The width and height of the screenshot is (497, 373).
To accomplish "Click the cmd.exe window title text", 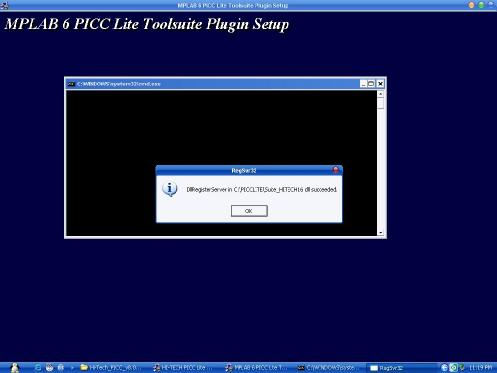I will tap(119, 84).
